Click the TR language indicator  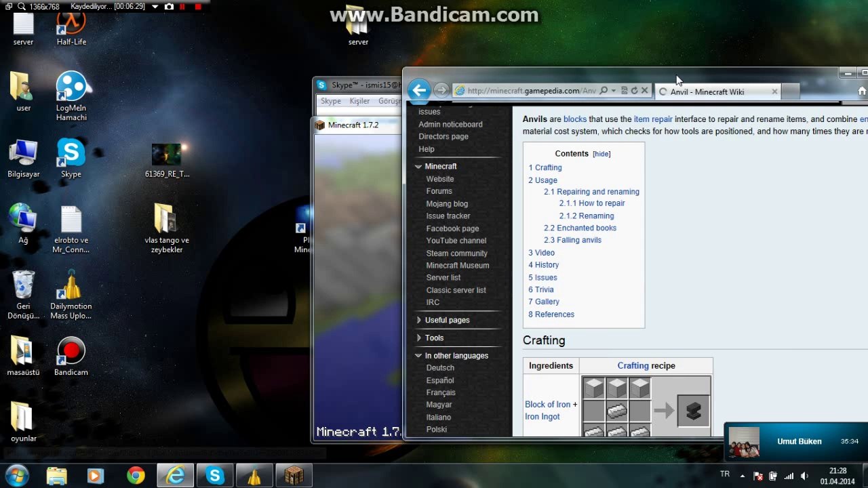(725, 474)
